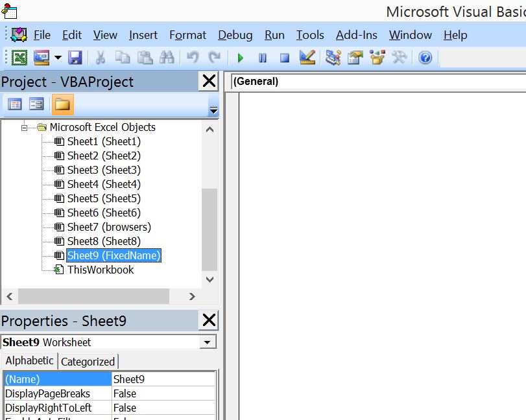Image resolution: width=526 pixels, height=420 pixels.
Task: Click the View Code icon in Project pane
Action: click(x=14, y=104)
